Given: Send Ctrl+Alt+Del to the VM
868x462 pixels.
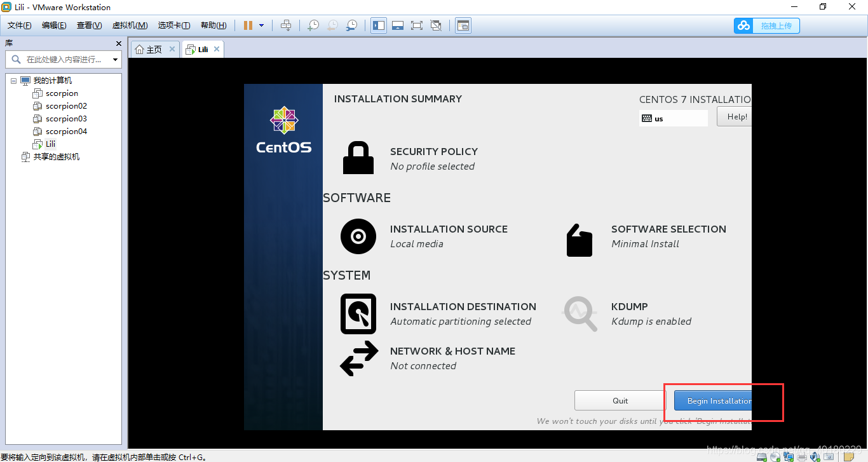Looking at the screenshot, I should point(286,25).
